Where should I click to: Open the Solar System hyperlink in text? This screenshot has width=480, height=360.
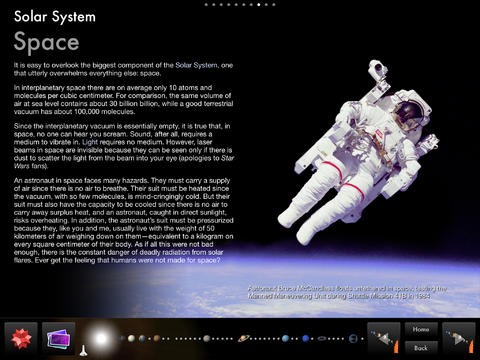(196, 65)
